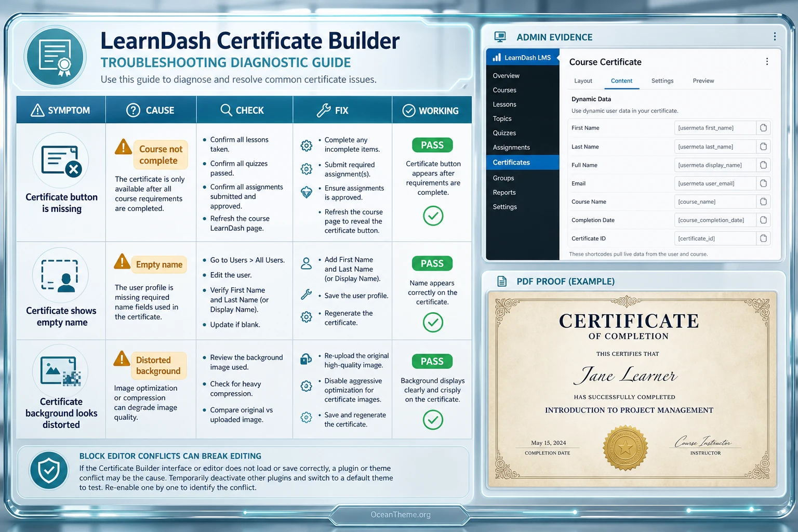This screenshot has height=532, width=798.
Task: Click the monitor icon beside Admin Evidence
Action: 500,37
